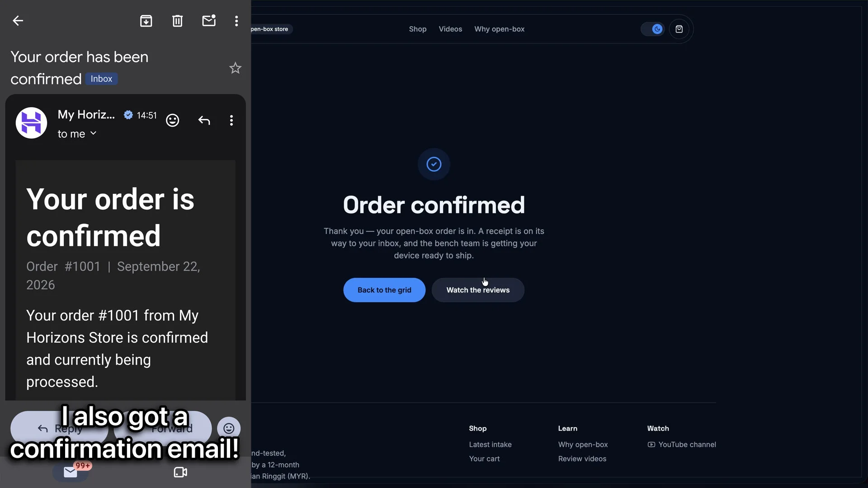Go back with the arrow icon
The width and height of the screenshot is (868, 488).
pos(18,21)
